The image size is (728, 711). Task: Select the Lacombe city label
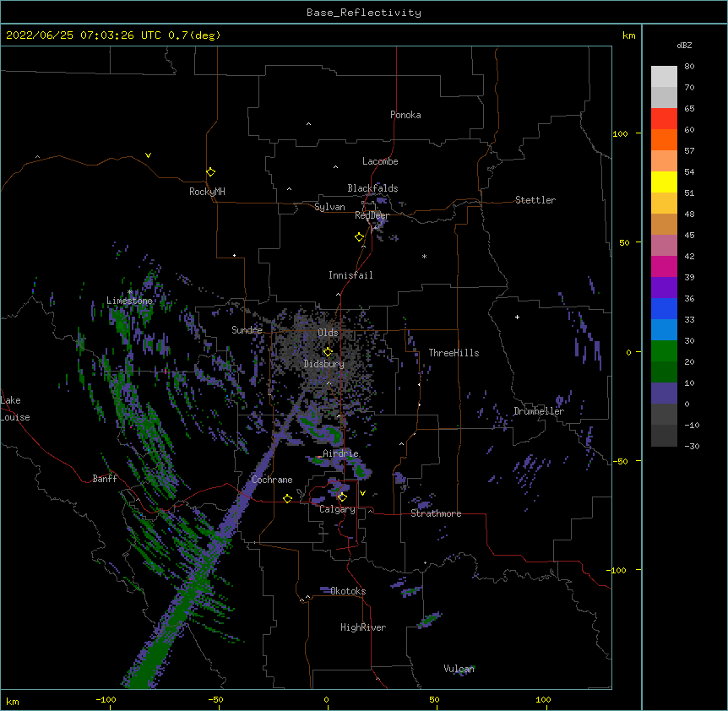380,161
